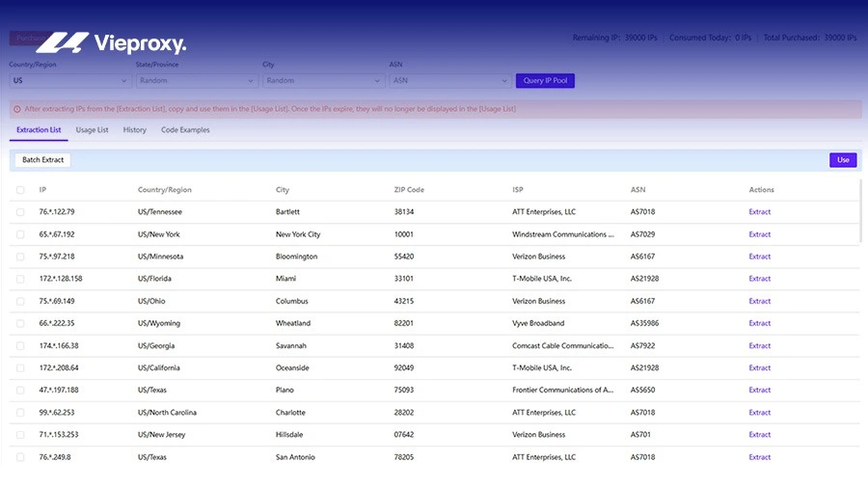Click the Query IP Pool button
The image size is (868, 488).
pos(545,81)
